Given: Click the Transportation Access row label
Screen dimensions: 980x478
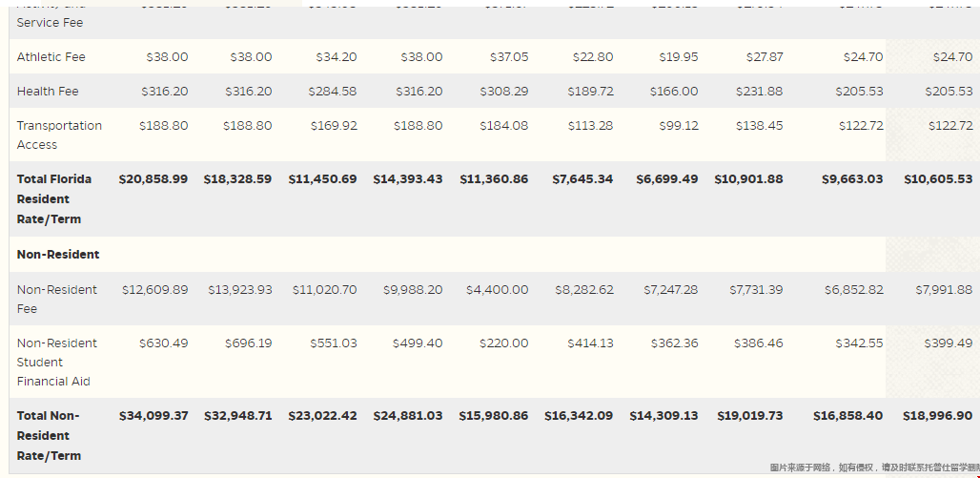Looking at the screenshot, I should point(59,135).
